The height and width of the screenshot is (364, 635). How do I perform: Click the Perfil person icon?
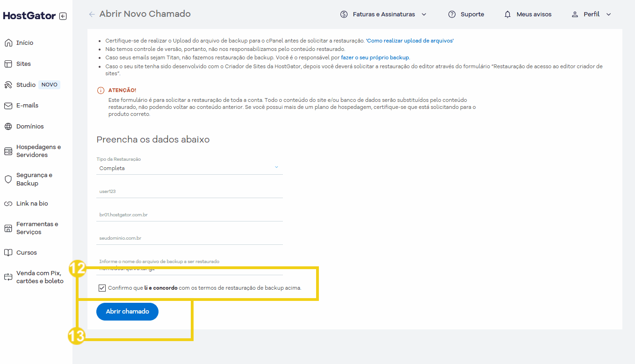[575, 14]
